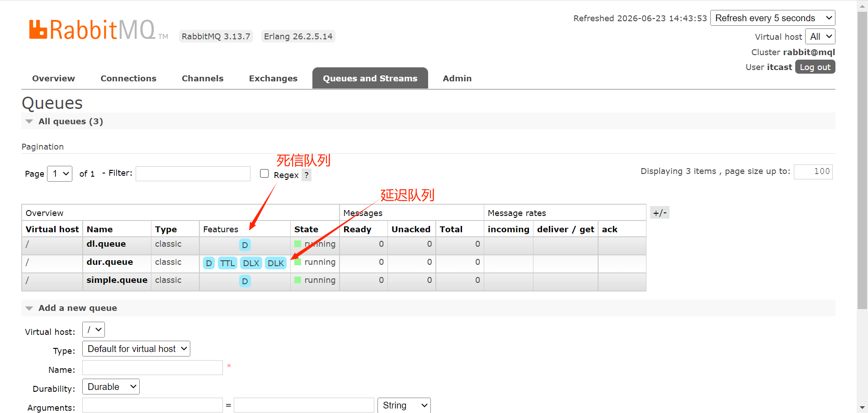Viewport: 868px width, 413px height.
Task: Open the refresh interval dropdown
Action: point(773,18)
